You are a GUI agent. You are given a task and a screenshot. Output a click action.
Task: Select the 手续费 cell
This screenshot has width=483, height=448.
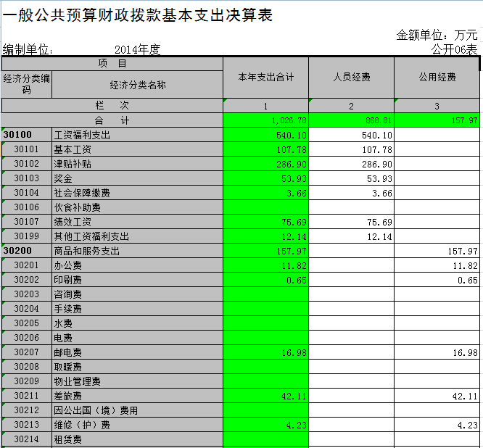tap(137, 309)
